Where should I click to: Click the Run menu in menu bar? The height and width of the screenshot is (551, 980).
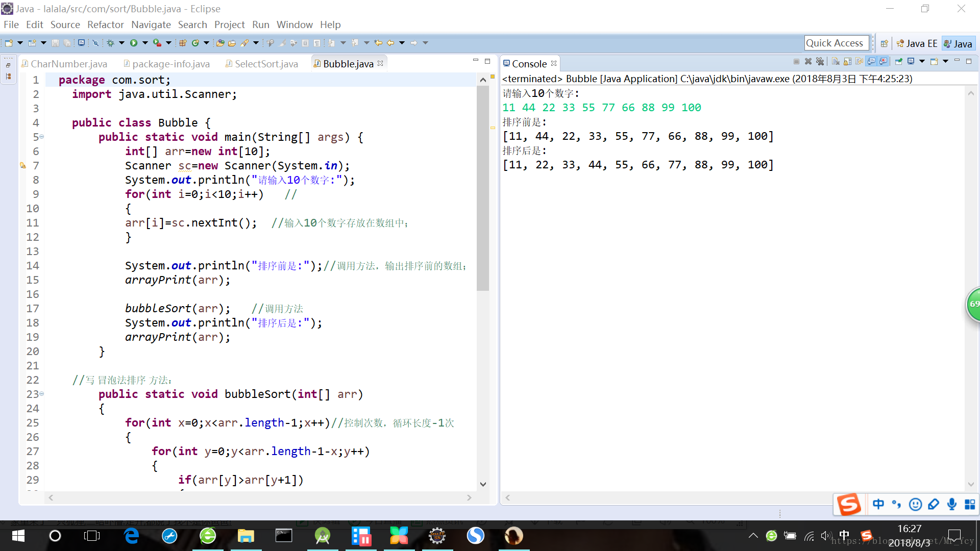(x=260, y=25)
